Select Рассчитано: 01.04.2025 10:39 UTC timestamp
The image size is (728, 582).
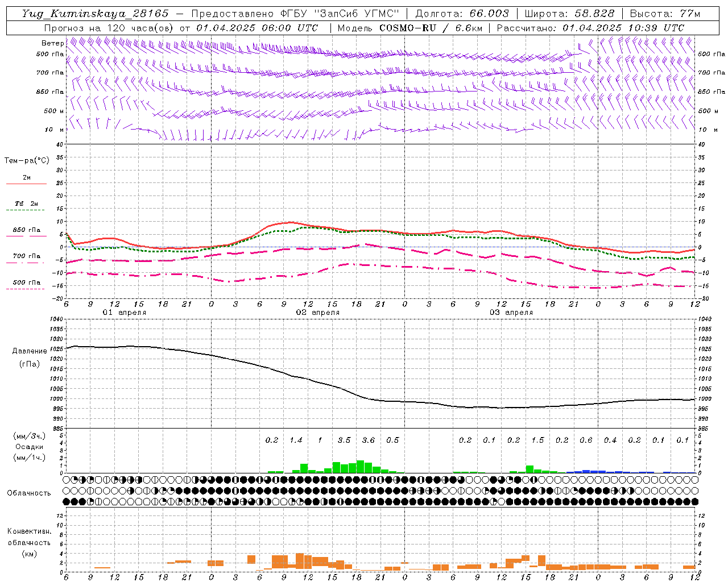coord(590,28)
